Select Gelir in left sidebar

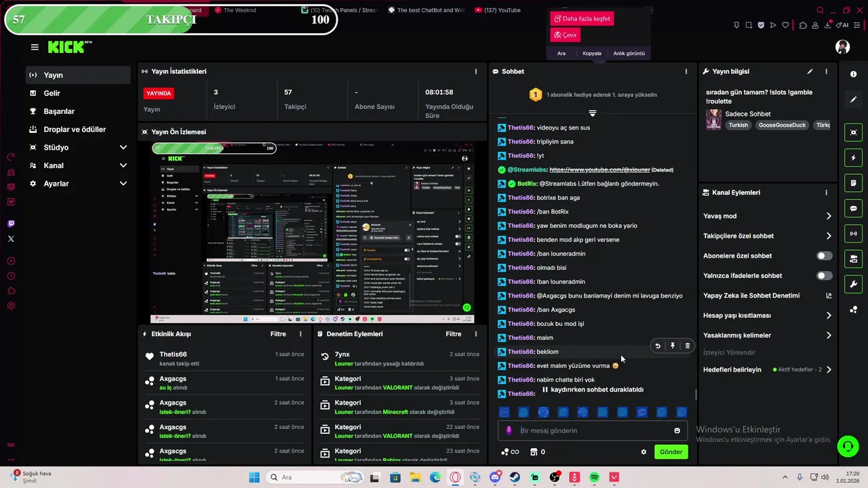(78, 93)
